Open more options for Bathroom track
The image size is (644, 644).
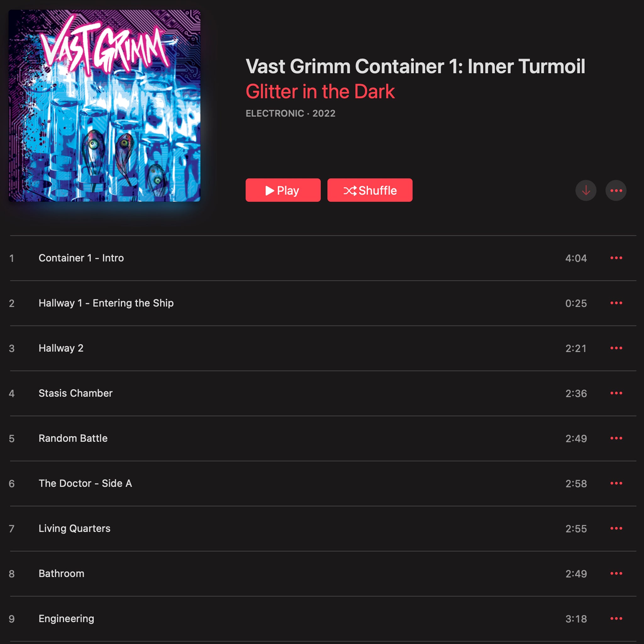click(616, 573)
